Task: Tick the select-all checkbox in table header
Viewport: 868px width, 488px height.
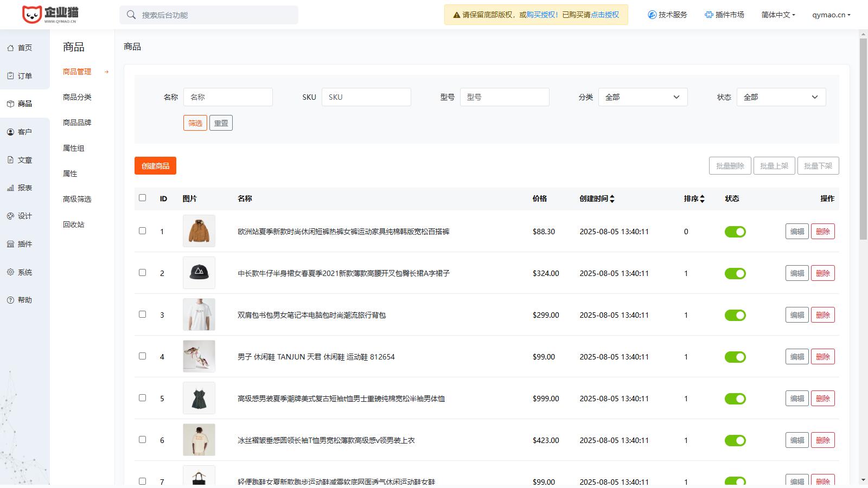Action: coord(142,198)
